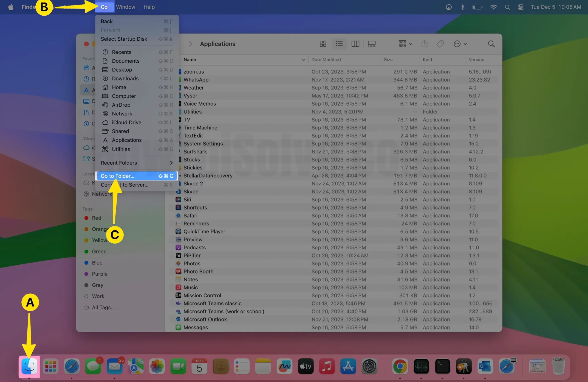Select the Safari row in list
This screenshot has width=588, height=382.
coord(334,216)
